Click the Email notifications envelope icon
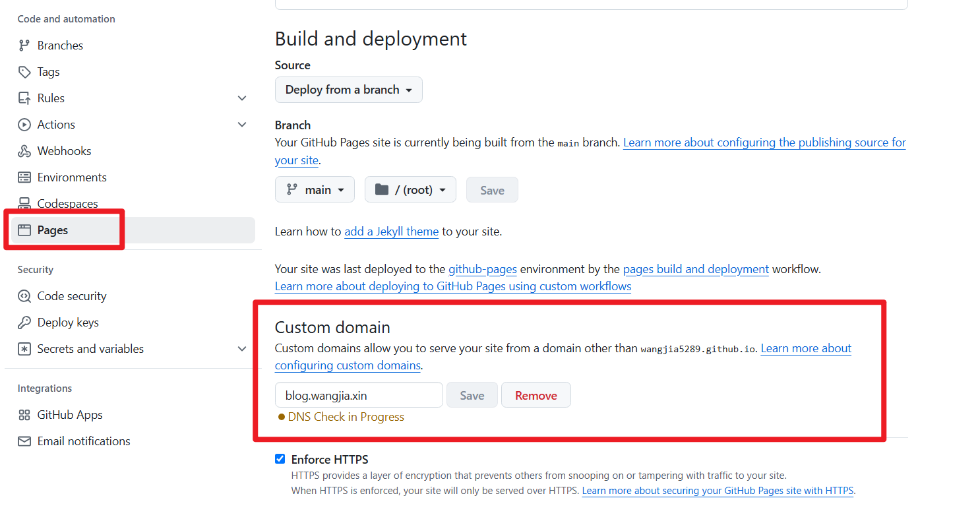The height and width of the screenshot is (527, 980). (x=24, y=441)
